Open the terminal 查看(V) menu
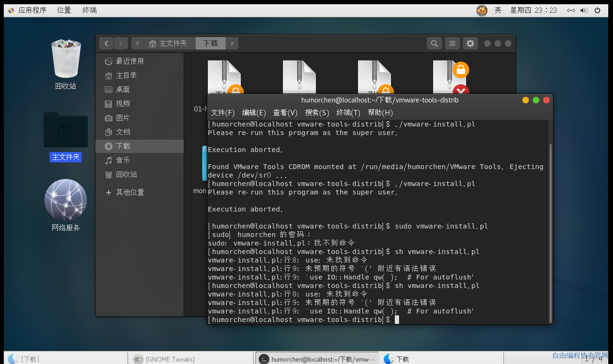The image size is (613, 364). (x=285, y=112)
